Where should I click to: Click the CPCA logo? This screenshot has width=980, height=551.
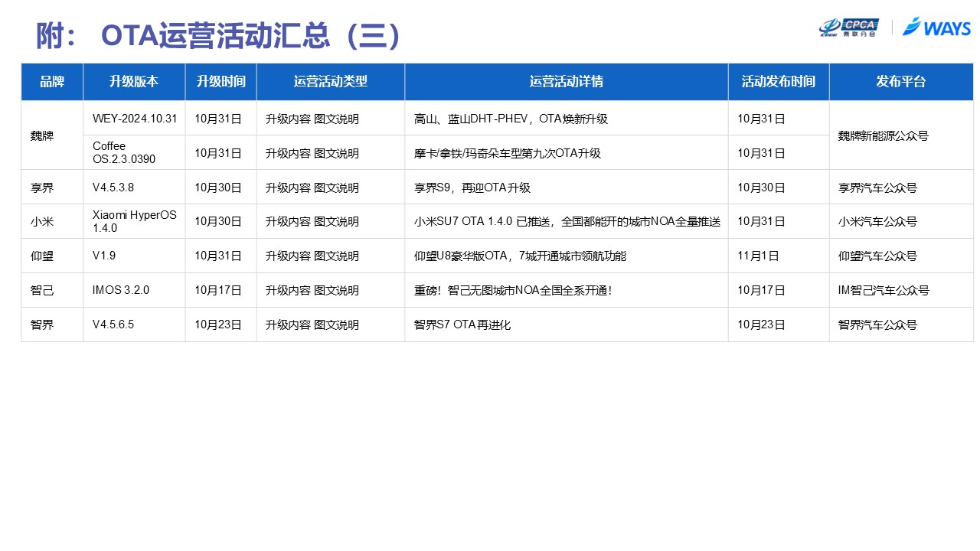[x=848, y=28]
